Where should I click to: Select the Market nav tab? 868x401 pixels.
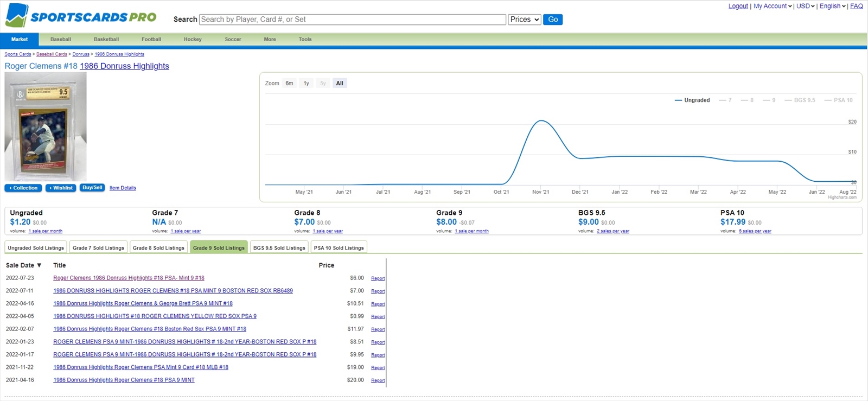[20, 40]
